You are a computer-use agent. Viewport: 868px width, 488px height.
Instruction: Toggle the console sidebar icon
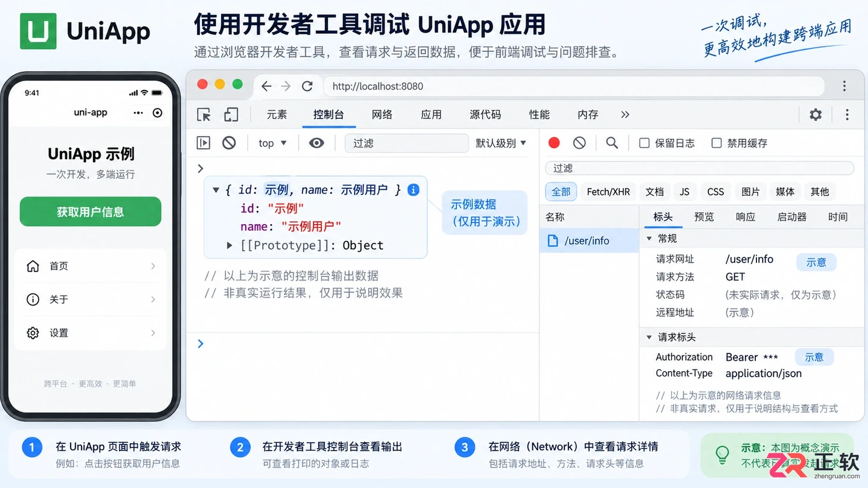point(204,143)
